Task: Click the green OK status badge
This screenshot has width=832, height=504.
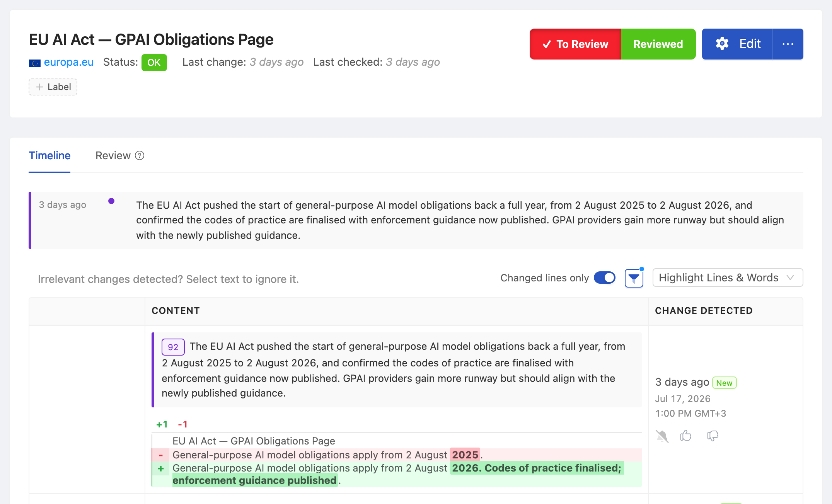Action: pos(154,63)
